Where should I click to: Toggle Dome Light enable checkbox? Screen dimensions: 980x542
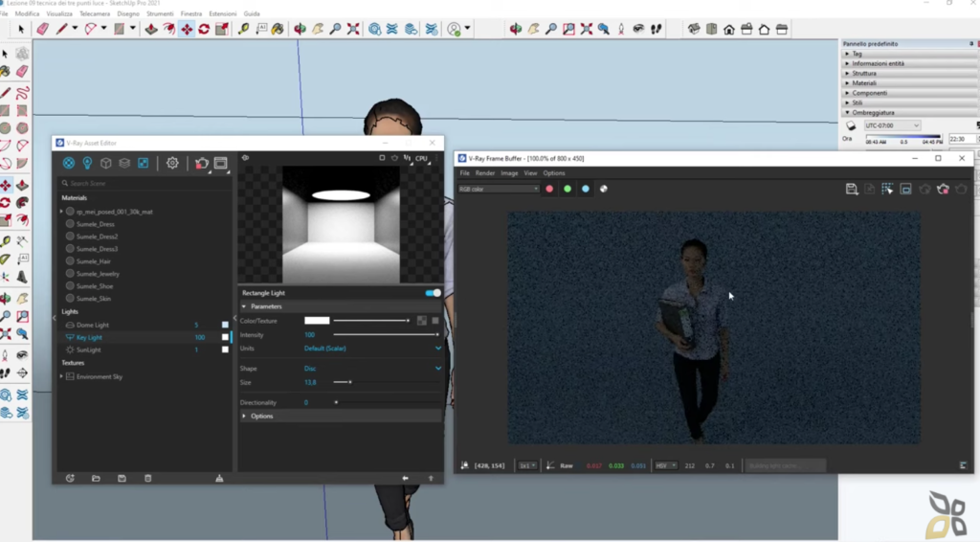coord(225,325)
